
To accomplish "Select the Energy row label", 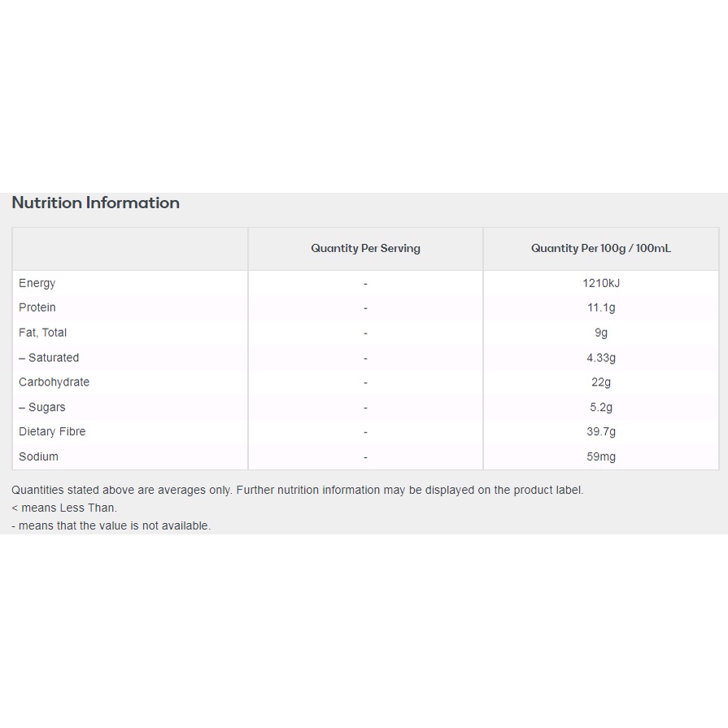I will [37, 283].
